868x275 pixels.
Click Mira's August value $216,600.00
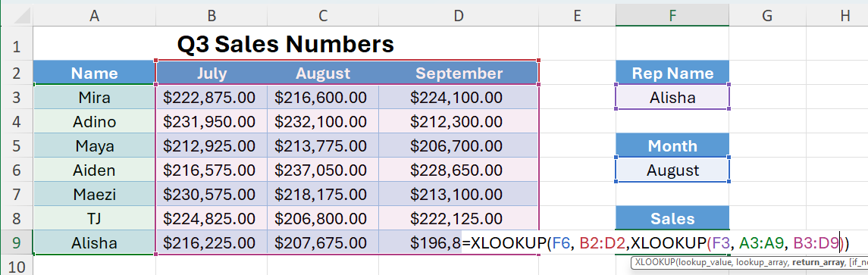(323, 97)
